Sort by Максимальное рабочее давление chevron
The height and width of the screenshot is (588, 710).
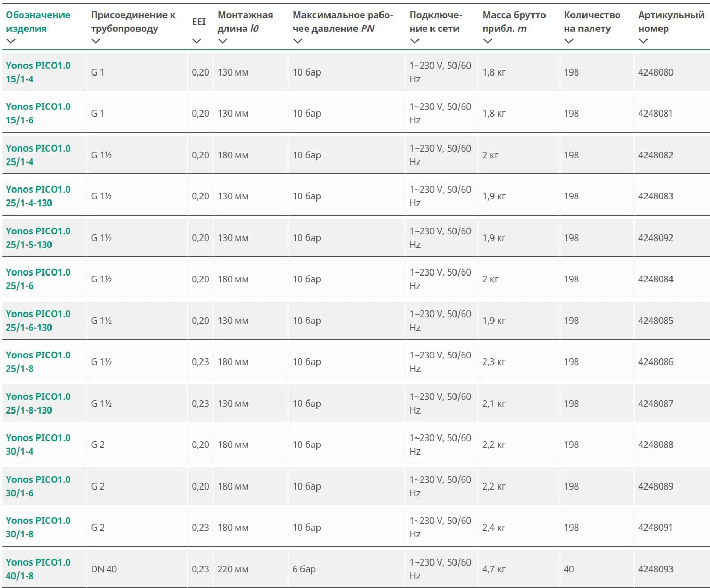[298, 41]
